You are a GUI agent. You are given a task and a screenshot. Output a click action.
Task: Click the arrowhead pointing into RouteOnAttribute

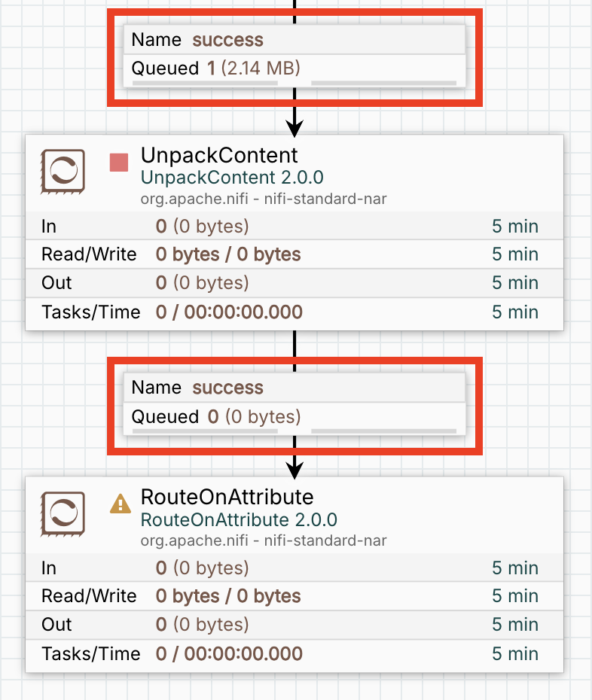(x=294, y=470)
